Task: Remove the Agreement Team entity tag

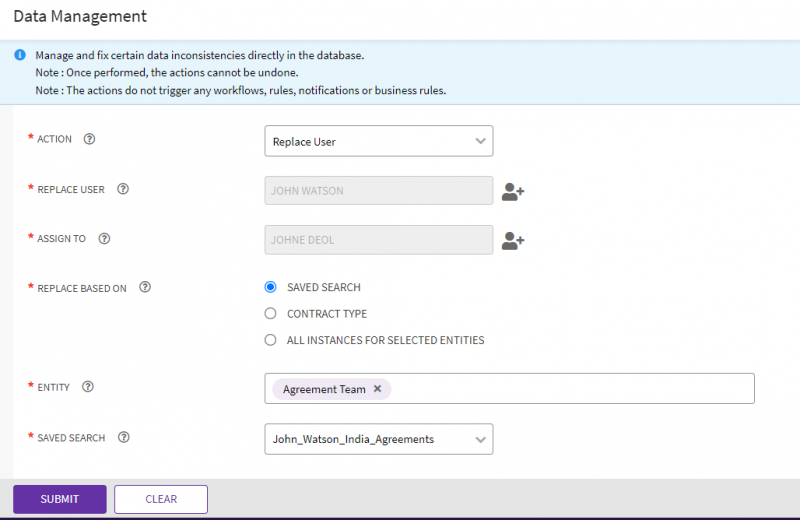Action: pos(378,389)
